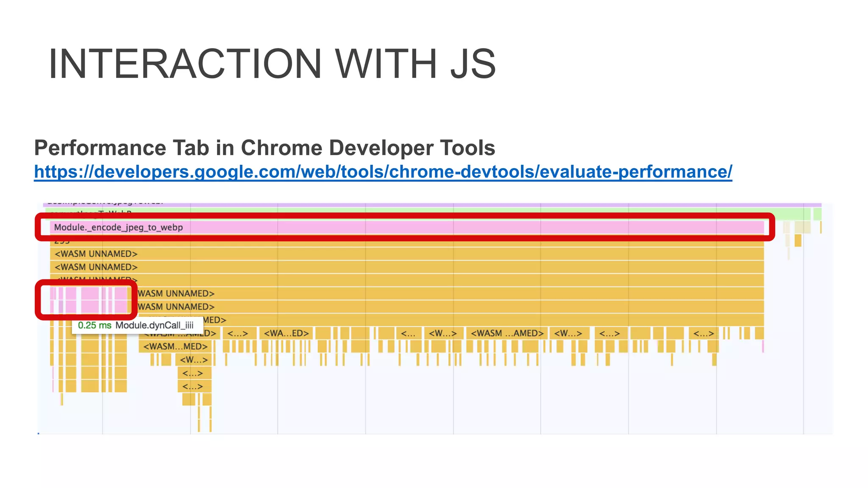
Task: Click the <...> block left of <WA...ED>
Action: [238, 333]
